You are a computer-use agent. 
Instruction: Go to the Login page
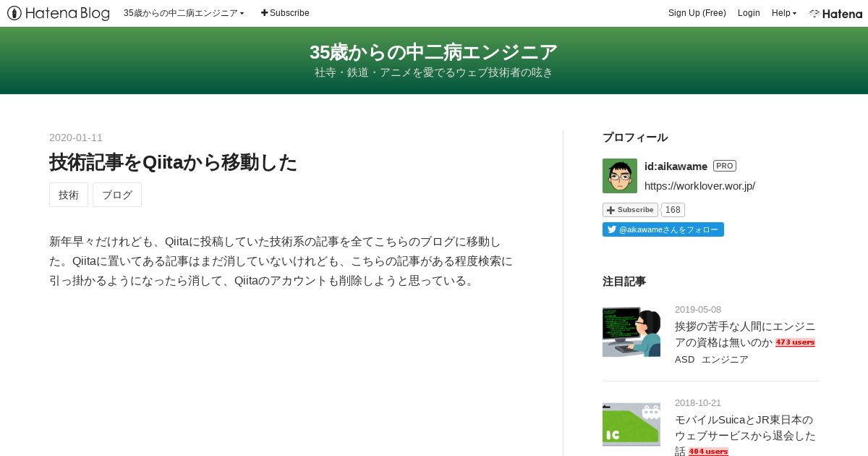749,13
